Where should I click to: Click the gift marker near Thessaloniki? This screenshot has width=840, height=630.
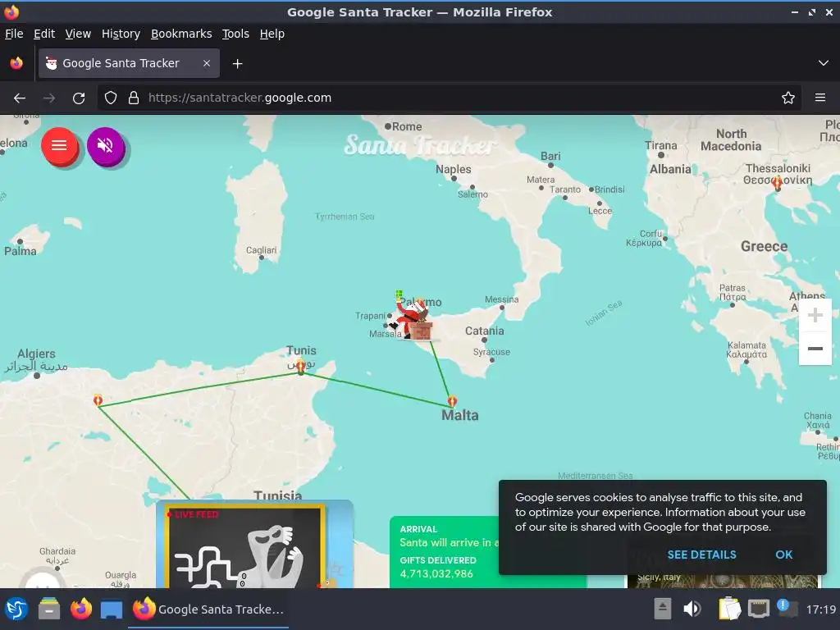(x=777, y=183)
